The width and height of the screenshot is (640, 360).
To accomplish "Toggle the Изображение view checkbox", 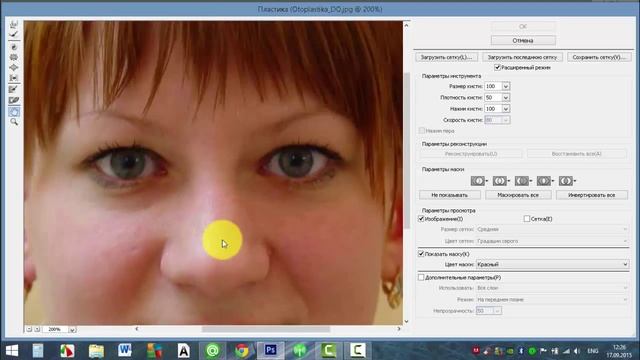I will tap(421, 219).
